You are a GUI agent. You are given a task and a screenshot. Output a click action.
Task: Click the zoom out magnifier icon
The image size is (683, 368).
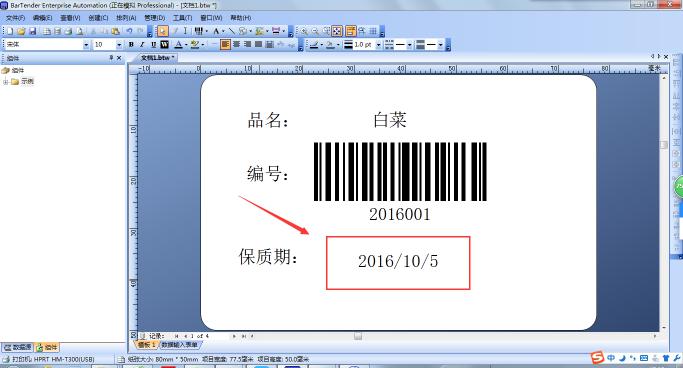315,31
